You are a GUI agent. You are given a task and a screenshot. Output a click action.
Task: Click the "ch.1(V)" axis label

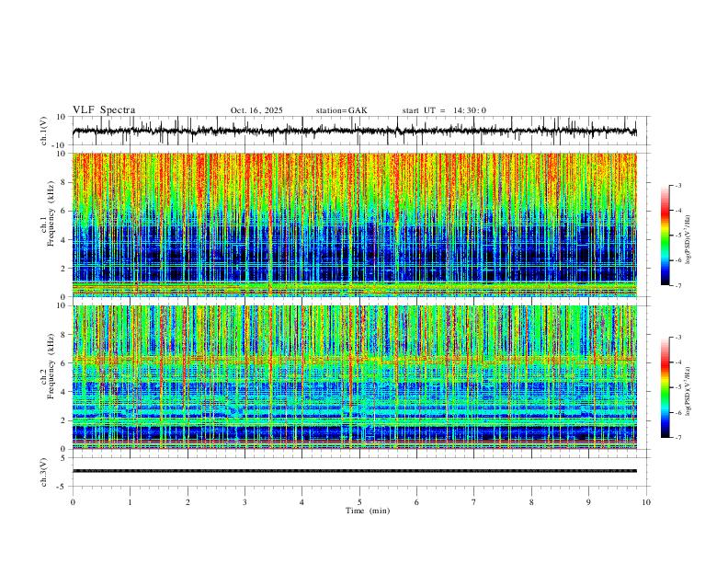44,131
